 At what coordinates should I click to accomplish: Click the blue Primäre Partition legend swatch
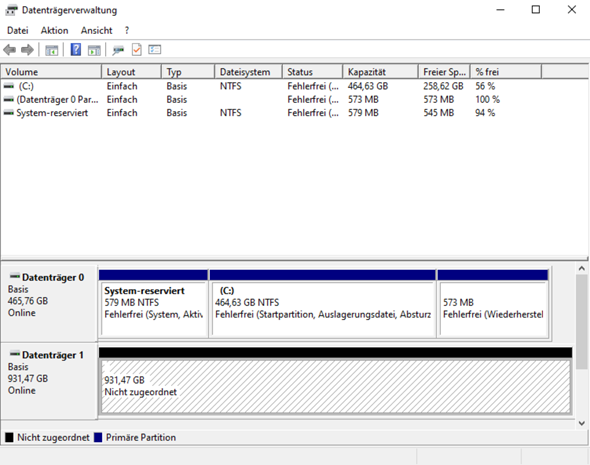(98, 438)
